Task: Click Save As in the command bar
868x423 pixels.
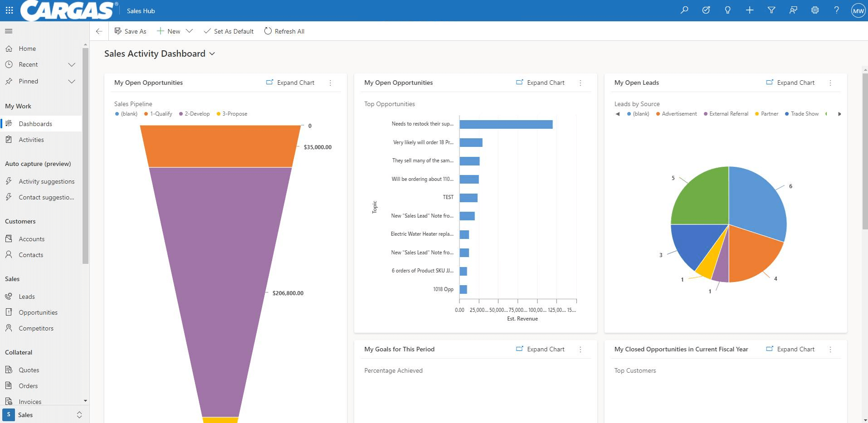Action: (131, 31)
